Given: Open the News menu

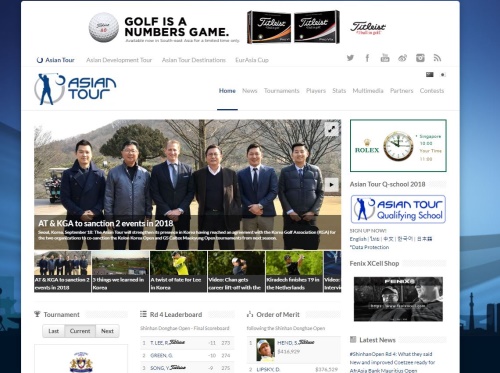Looking at the screenshot, I should point(250,91).
